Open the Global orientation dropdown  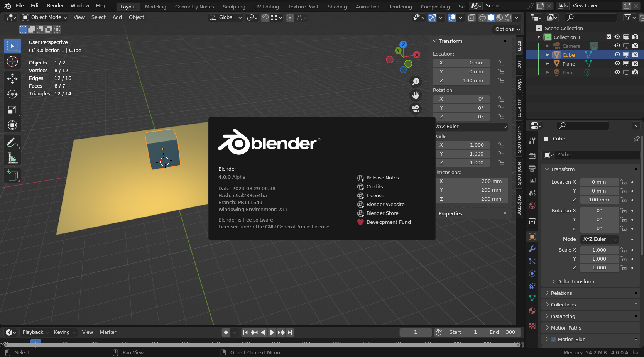click(226, 17)
